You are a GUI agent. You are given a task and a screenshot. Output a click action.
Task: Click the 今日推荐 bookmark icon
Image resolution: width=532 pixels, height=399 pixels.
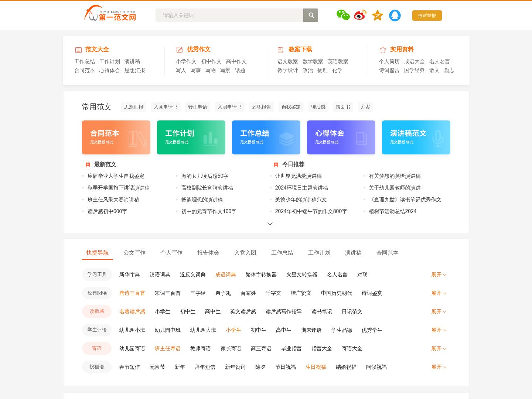pyautogui.click(x=276, y=165)
